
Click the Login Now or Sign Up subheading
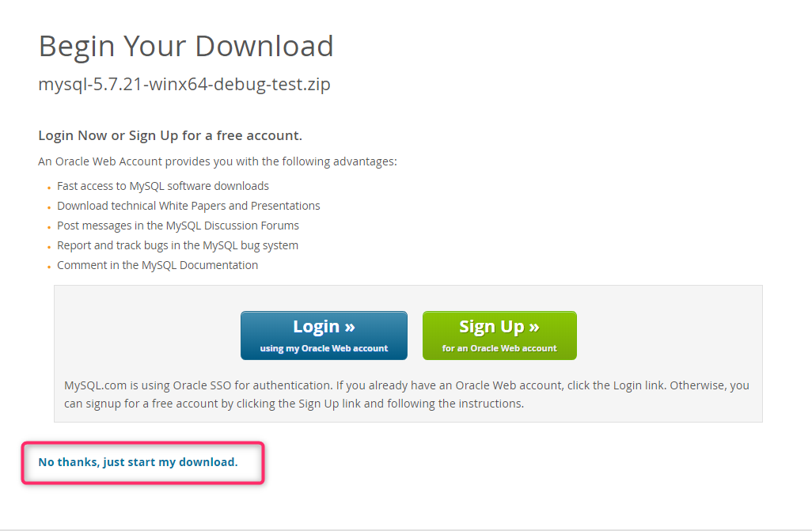point(170,136)
